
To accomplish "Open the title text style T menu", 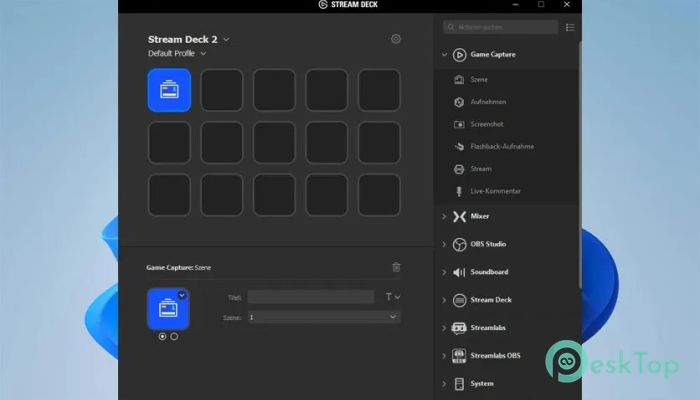I will coord(392,297).
